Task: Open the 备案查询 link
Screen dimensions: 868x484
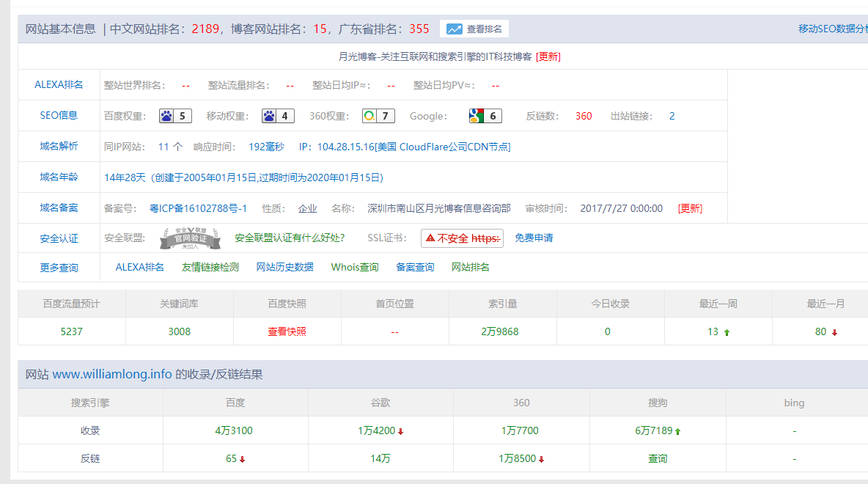Action: (x=415, y=267)
